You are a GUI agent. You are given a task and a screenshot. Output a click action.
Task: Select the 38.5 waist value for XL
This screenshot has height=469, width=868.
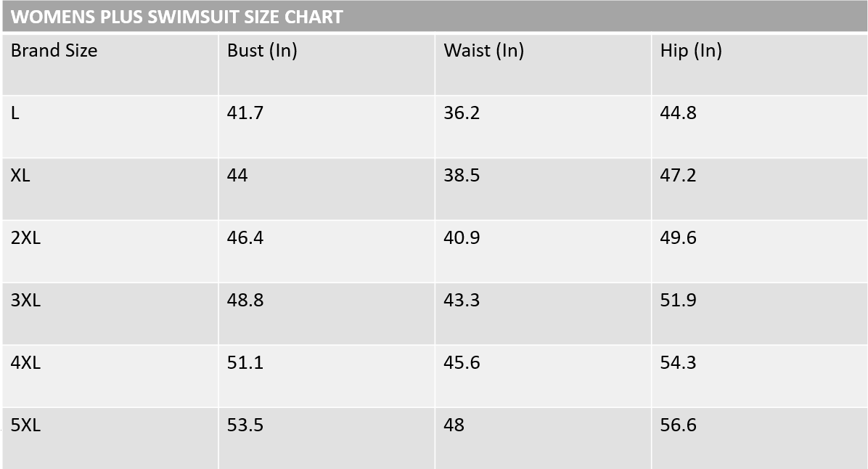click(462, 176)
